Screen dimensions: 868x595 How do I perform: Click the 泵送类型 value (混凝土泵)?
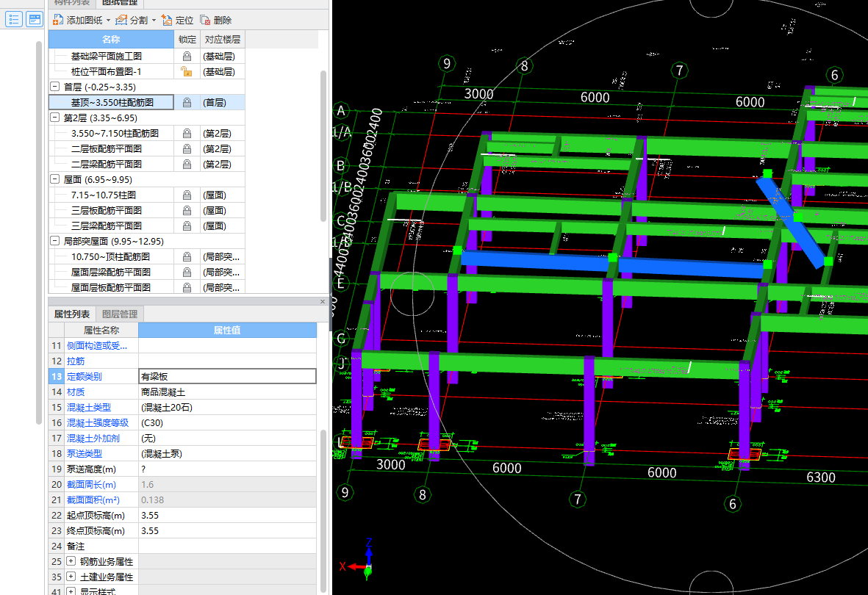[227, 453]
